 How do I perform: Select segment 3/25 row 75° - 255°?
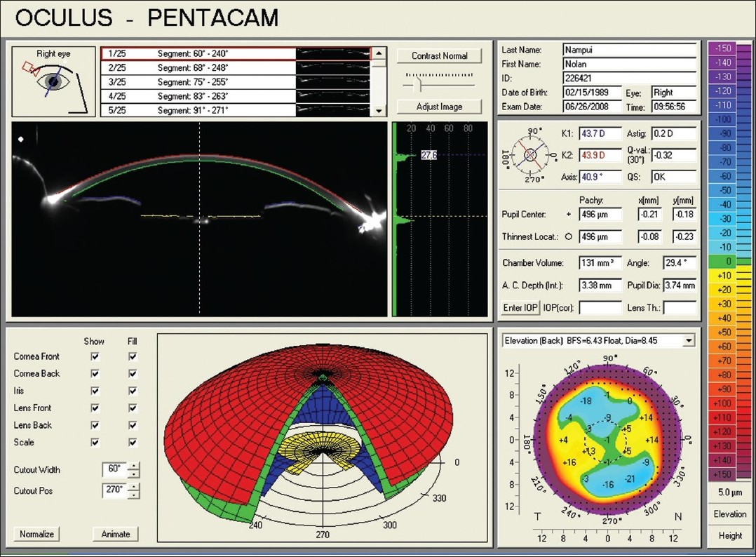pos(236,82)
